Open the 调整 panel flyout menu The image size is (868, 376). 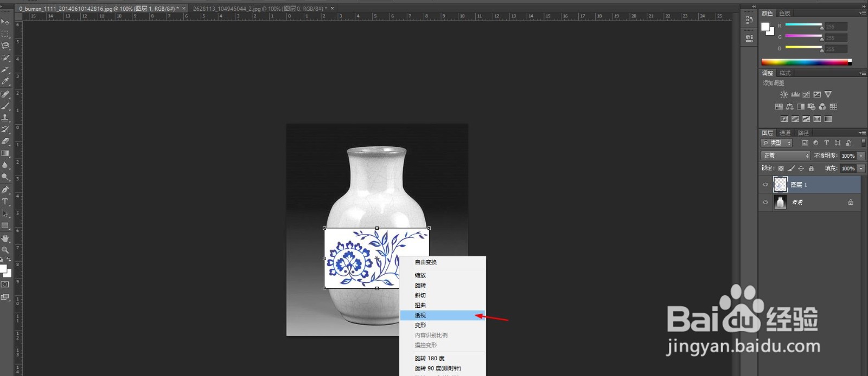(x=863, y=73)
